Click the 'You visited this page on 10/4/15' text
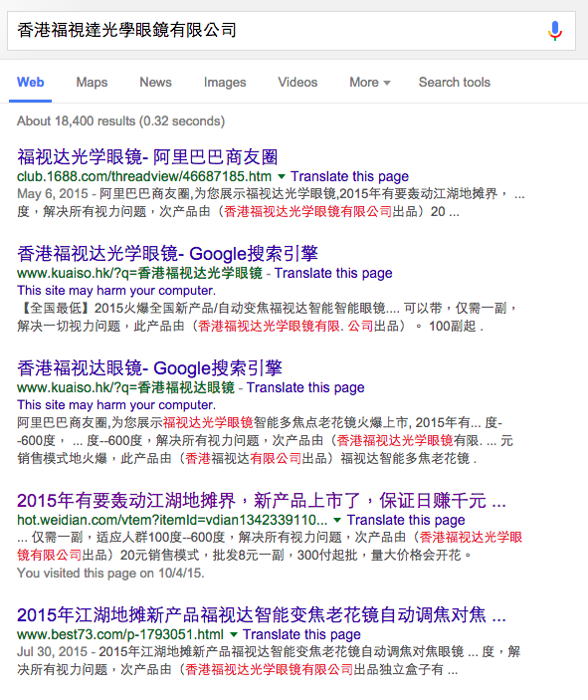This screenshot has height=700, width=588. coord(110,573)
